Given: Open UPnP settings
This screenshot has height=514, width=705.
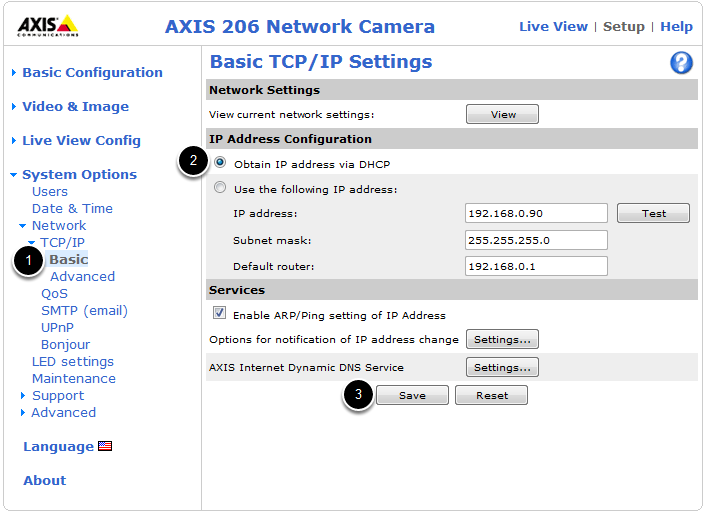Looking at the screenshot, I should coord(57,328).
